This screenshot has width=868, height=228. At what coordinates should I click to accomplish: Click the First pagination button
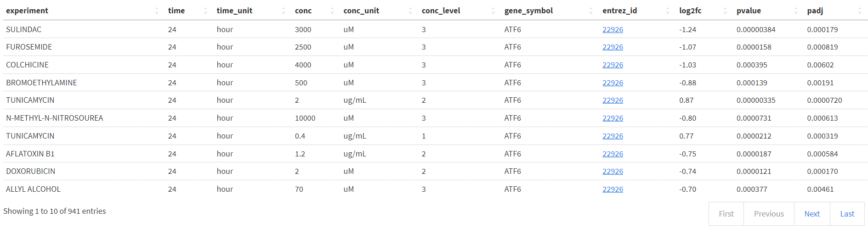click(726, 214)
